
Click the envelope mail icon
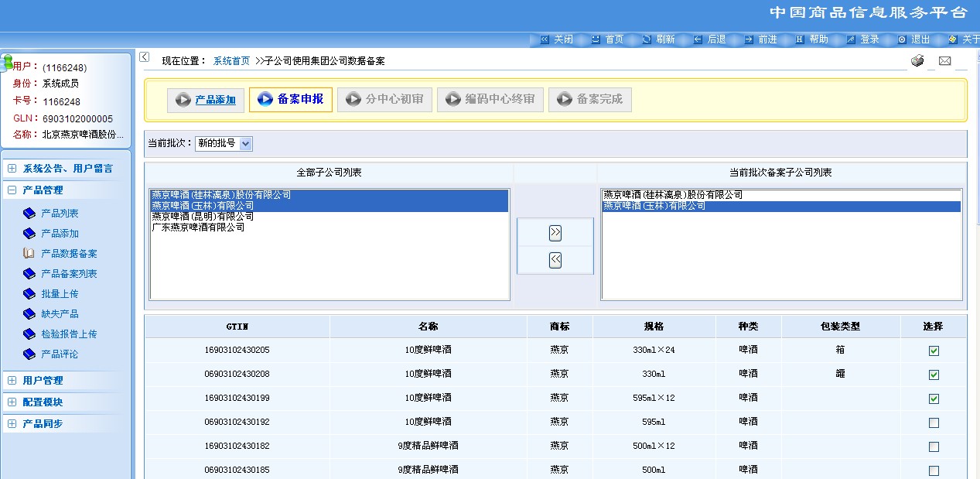944,61
